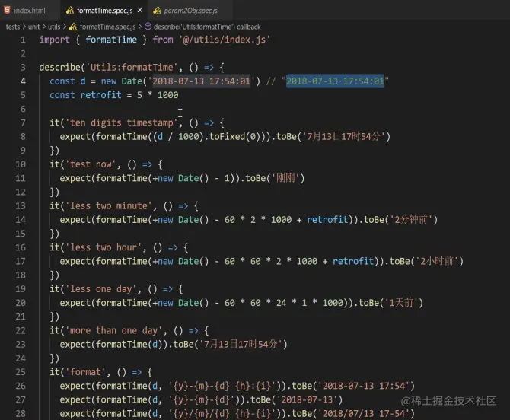
Task: Click the Jest icon on formatTime.spec.js tab
Action: (69, 11)
